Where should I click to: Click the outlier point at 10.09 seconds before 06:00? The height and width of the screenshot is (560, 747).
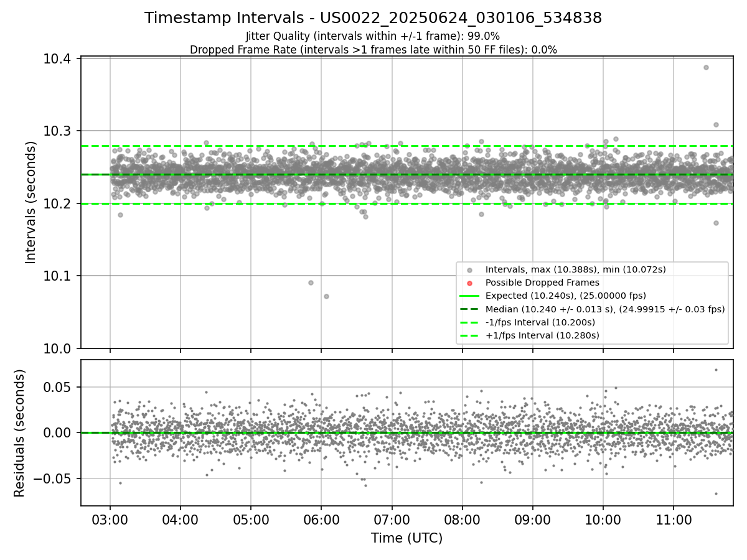point(311,282)
